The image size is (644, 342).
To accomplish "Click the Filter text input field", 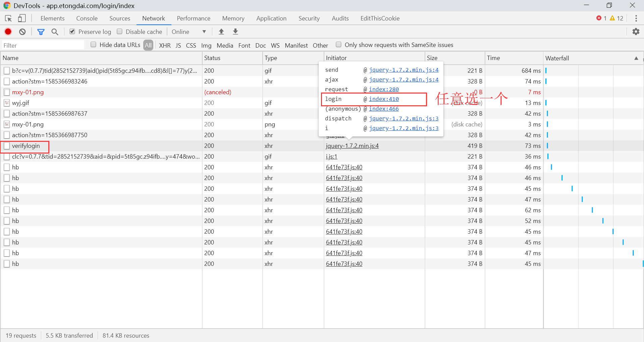I will pos(43,45).
